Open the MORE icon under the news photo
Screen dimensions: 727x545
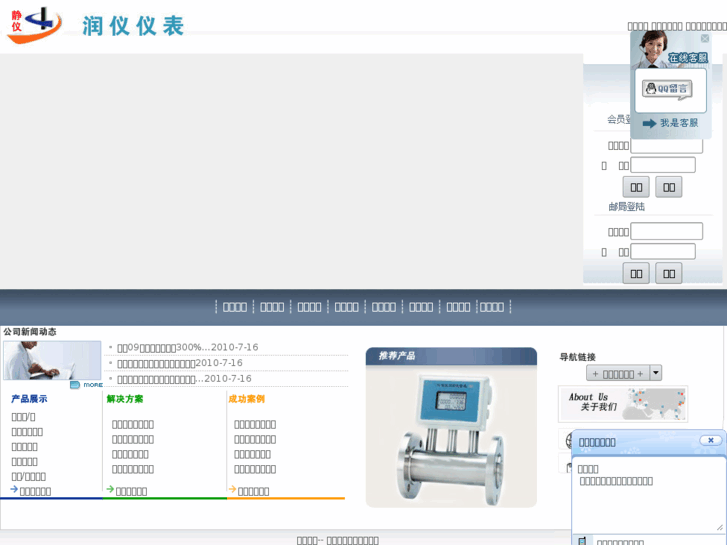(86, 385)
